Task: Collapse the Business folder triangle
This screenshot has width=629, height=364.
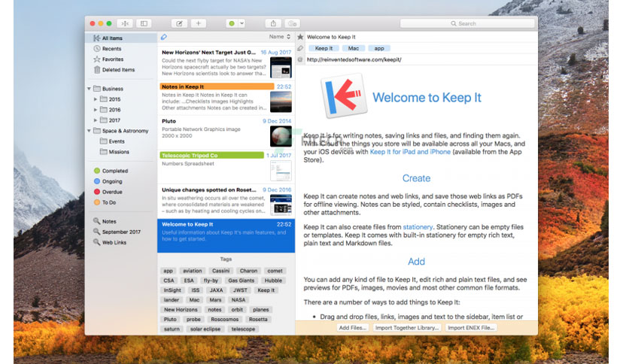Action: (x=89, y=89)
